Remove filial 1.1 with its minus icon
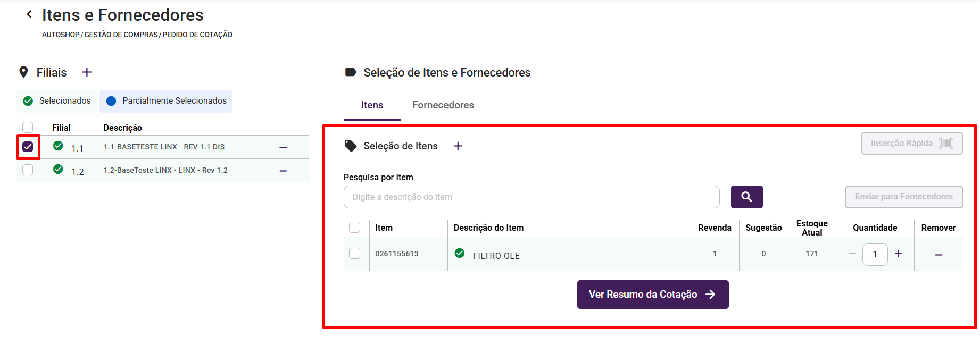The image size is (980, 344). 283,147
